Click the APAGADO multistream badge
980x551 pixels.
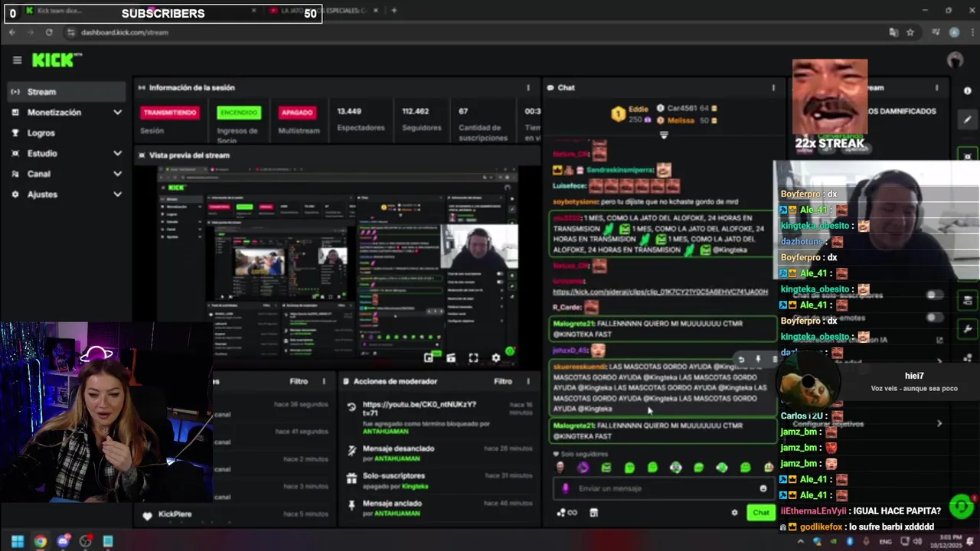point(297,112)
